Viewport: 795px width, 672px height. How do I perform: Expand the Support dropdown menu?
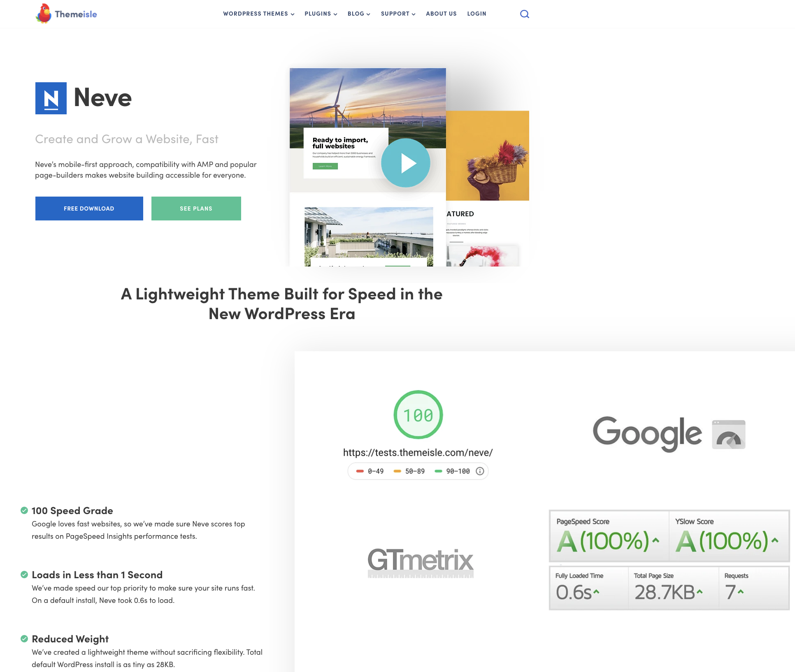pos(398,14)
